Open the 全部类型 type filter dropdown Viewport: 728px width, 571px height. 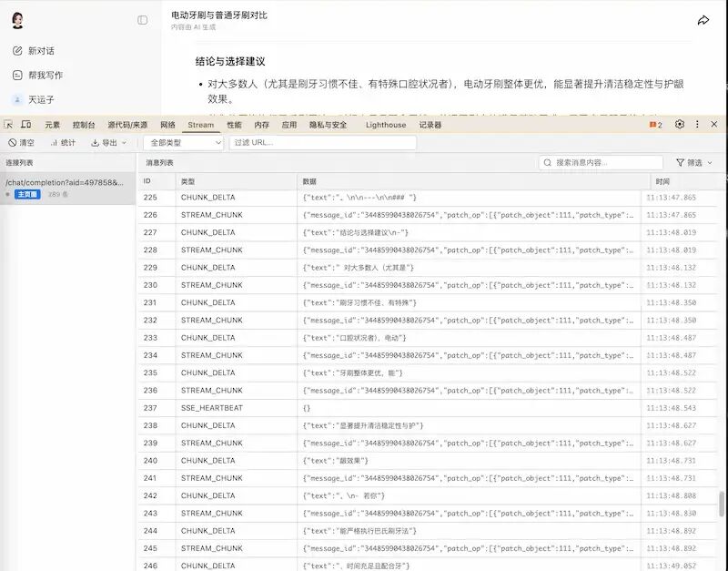(x=184, y=143)
